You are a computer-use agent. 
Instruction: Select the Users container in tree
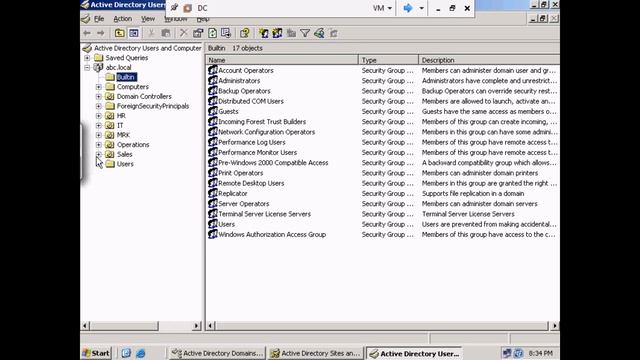[125, 164]
